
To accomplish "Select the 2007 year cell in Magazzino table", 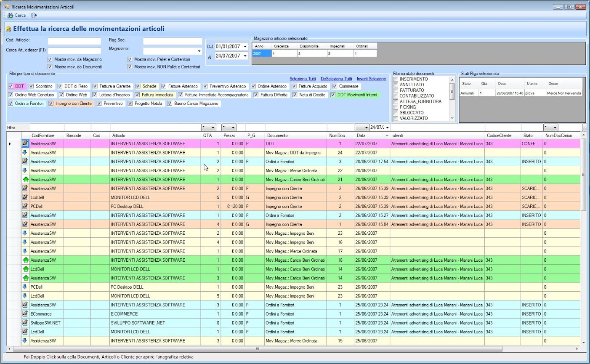I will coord(261,54).
